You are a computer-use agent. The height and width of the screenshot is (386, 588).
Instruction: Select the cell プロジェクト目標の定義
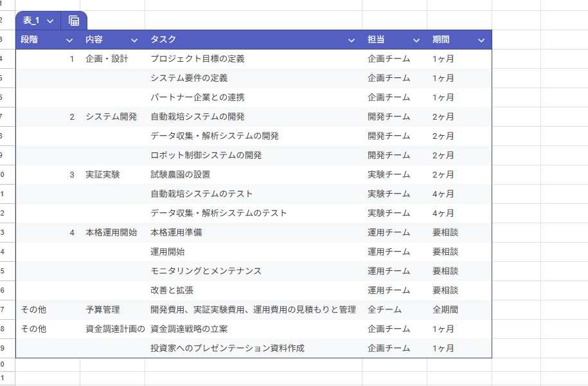click(x=197, y=59)
